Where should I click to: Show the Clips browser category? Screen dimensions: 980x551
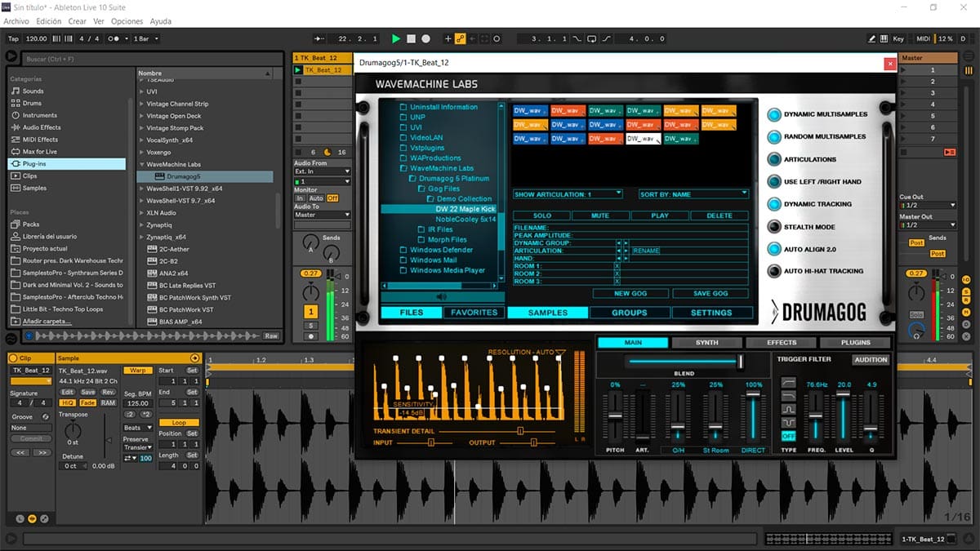click(30, 176)
